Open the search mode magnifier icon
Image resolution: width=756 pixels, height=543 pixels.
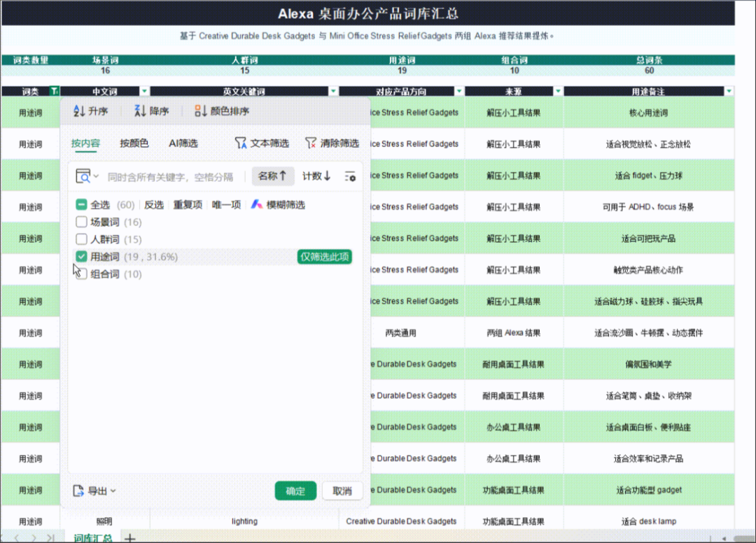[83, 176]
